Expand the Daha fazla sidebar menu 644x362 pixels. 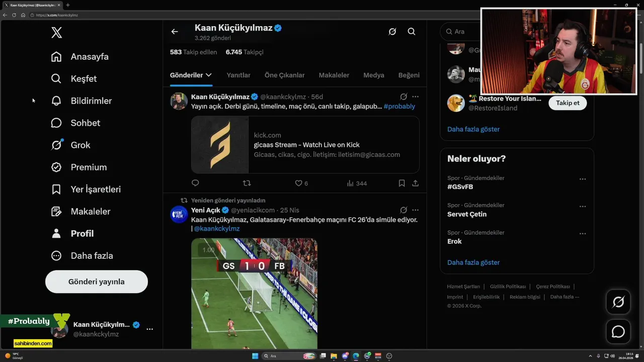(x=82, y=256)
